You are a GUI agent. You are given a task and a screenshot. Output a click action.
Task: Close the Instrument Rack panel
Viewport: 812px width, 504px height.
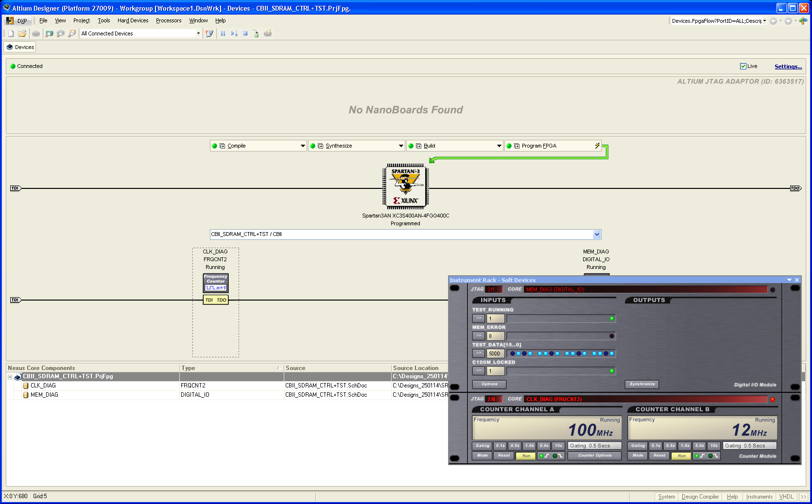797,280
